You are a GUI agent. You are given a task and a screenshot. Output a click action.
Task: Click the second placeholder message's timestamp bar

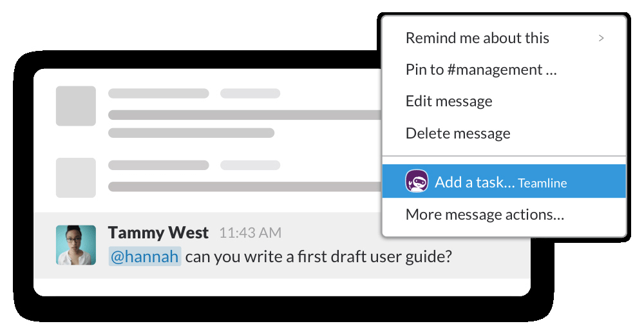[x=250, y=165]
